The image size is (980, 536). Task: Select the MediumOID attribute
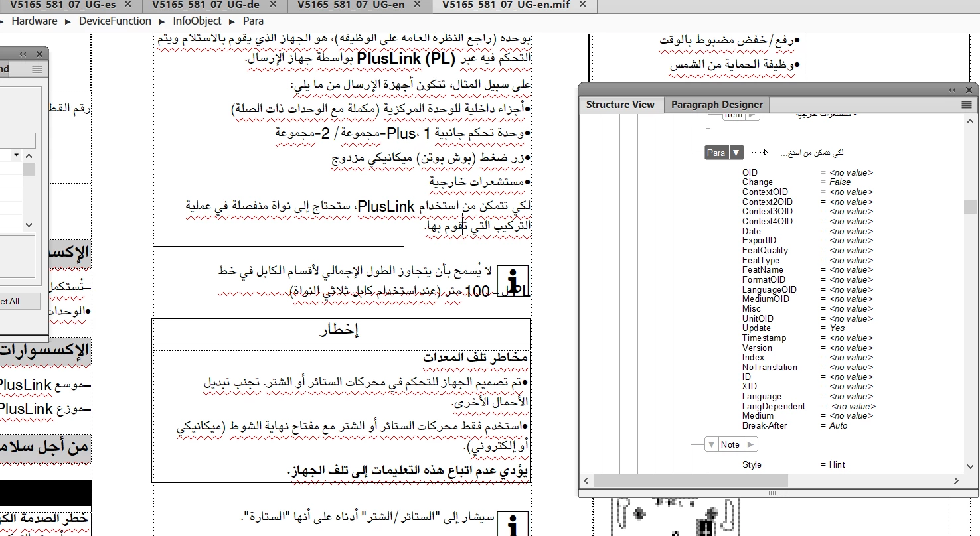(807, 299)
